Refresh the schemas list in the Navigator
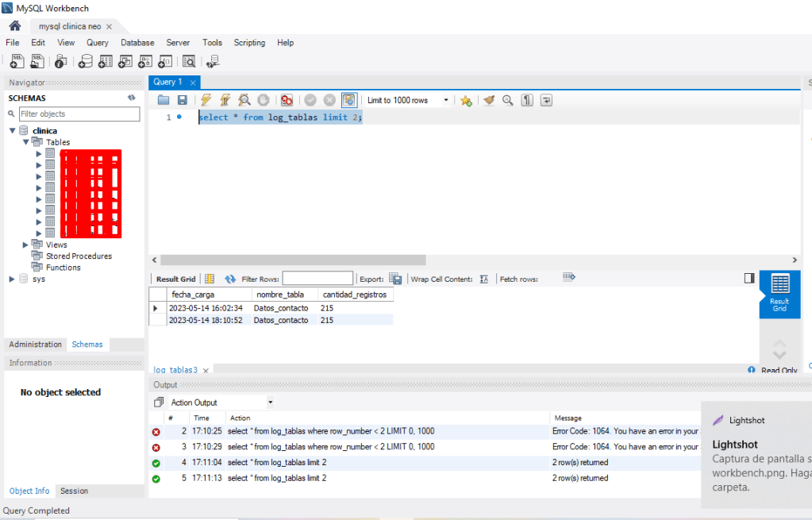 pos(132,98)
